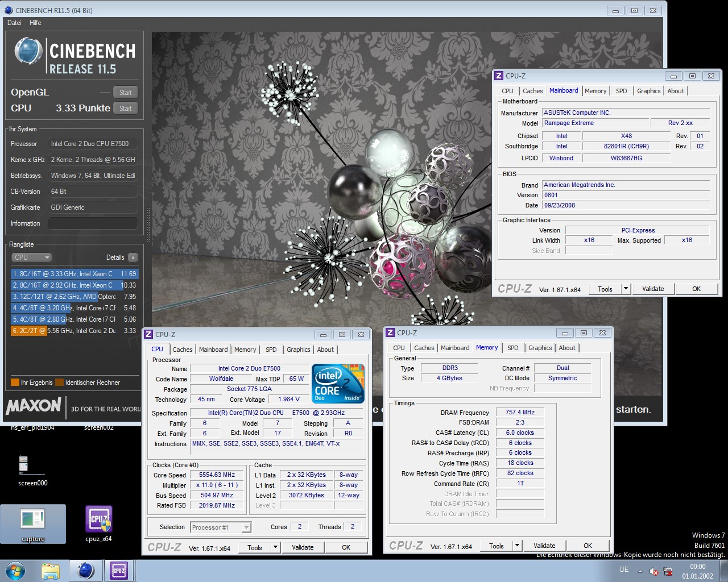Screen dimensions: 728x582
Task: Click OK in Memory CPU-Z window
Action: [x=588, y=546]
